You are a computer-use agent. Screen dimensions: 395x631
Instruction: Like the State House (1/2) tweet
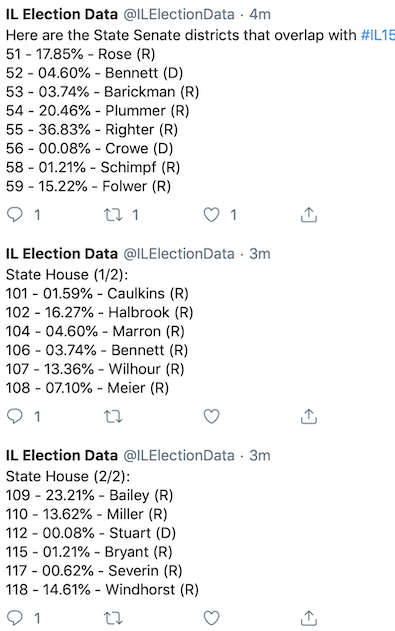[211, 416]
